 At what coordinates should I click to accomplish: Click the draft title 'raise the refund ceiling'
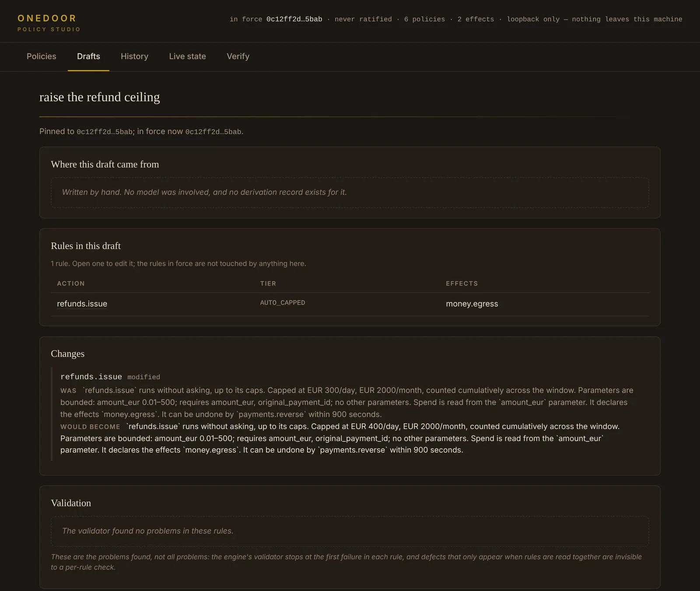coord(100,97)
